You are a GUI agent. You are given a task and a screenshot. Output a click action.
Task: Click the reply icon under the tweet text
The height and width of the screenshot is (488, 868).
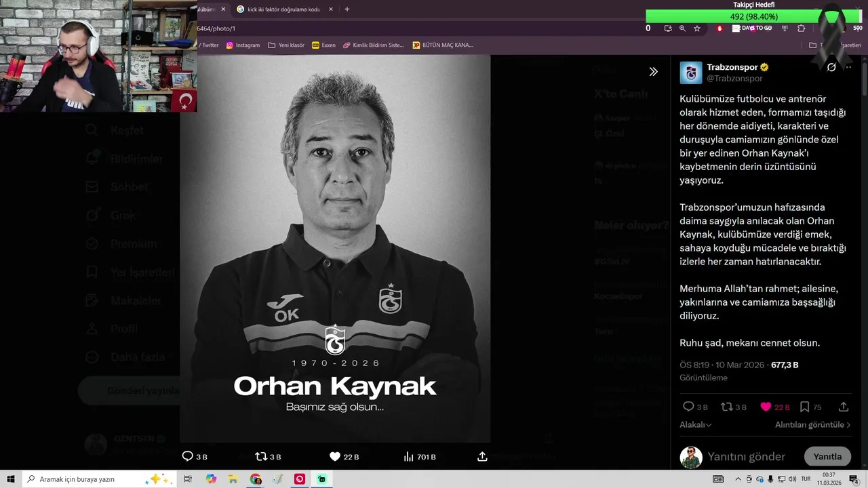[x=688, y=407]
